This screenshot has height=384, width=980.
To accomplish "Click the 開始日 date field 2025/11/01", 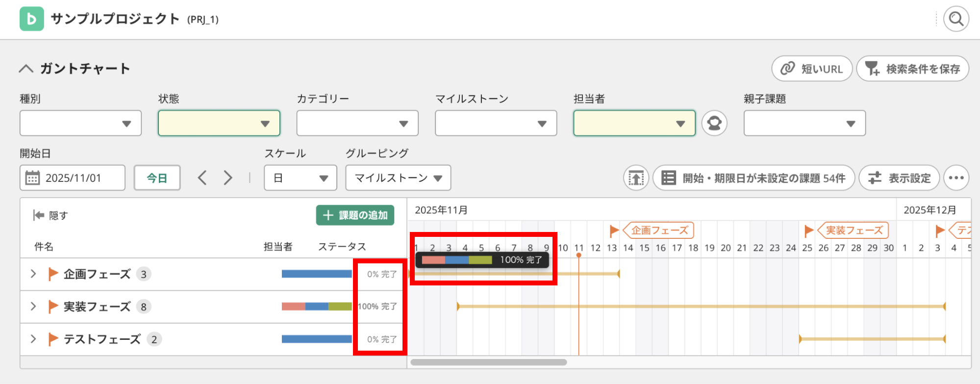I will coord(73,178).
